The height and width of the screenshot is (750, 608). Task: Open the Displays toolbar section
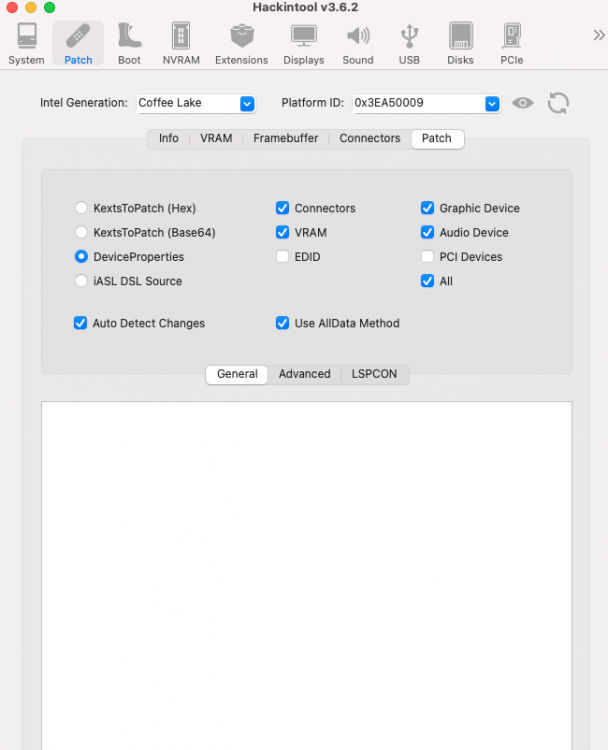tap(304, 44)
